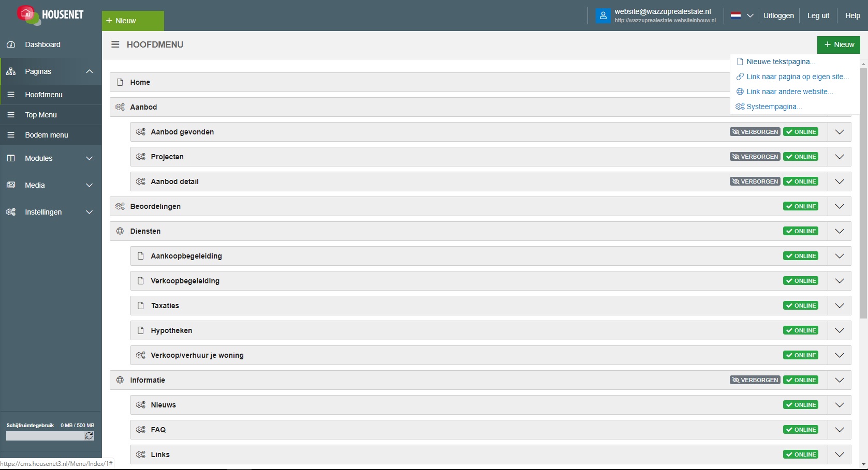Click the page icon of Home row

pos(120,82)
